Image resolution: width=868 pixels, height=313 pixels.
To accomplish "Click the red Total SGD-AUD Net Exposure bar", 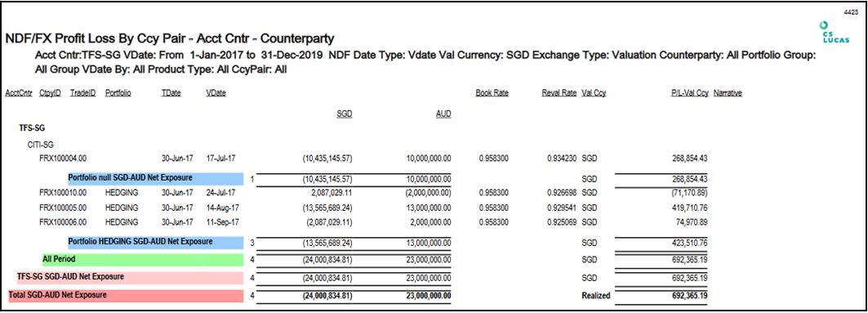I will click(125, 296).
